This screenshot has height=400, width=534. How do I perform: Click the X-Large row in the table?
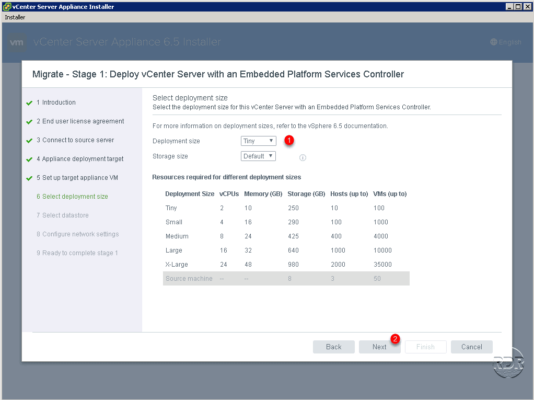pyautogui.click(x=286, y=265)
